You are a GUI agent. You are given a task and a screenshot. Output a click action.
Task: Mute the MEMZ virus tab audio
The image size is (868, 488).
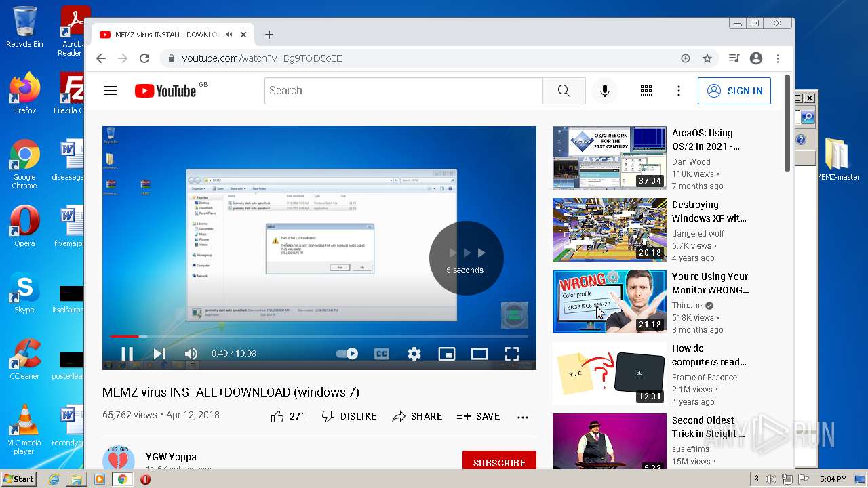coord(229,35)
